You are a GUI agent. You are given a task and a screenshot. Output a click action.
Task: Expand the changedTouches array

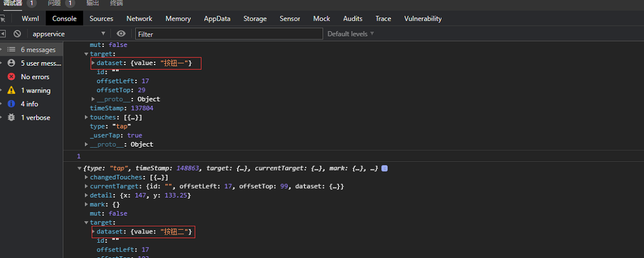pos(86,177)
